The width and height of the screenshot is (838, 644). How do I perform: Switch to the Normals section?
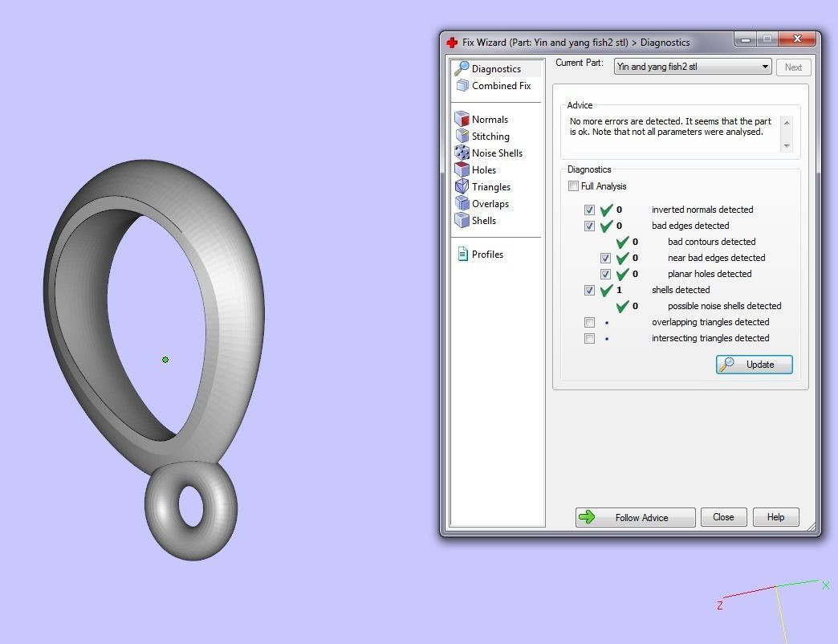[490, 119]
